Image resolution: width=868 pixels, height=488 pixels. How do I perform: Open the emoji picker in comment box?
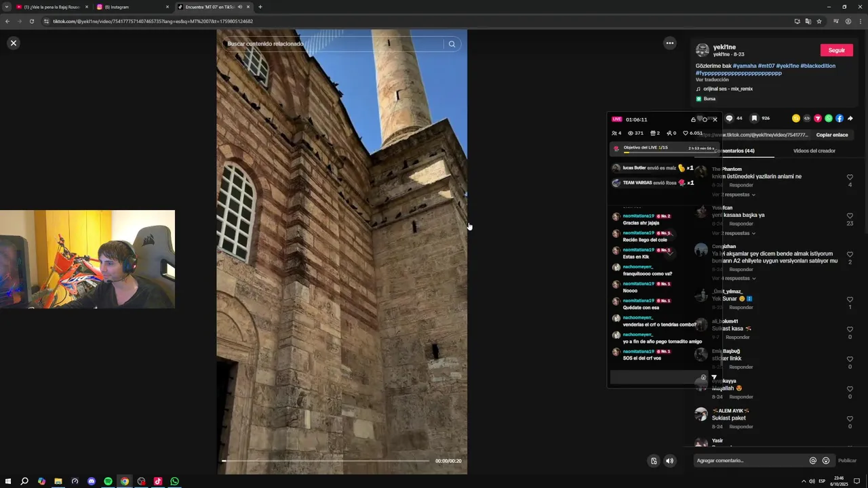click(x=825, y=461)
